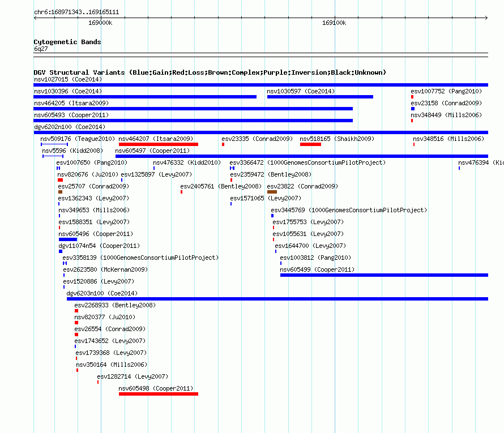Click the nsv348449 (Mills2006) label
Image resolution: width=504 pixels, height=433 pixels.
[446, 115]
